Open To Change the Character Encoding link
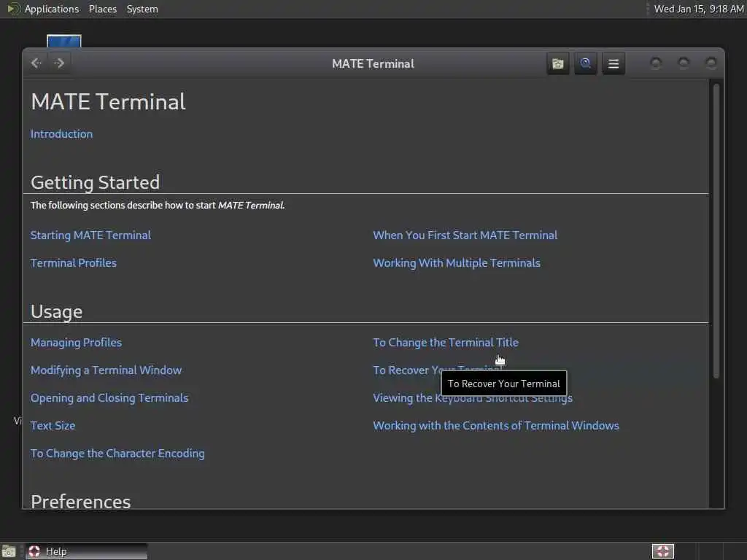This screenshot has height=560, width=747. coord(117,453)
